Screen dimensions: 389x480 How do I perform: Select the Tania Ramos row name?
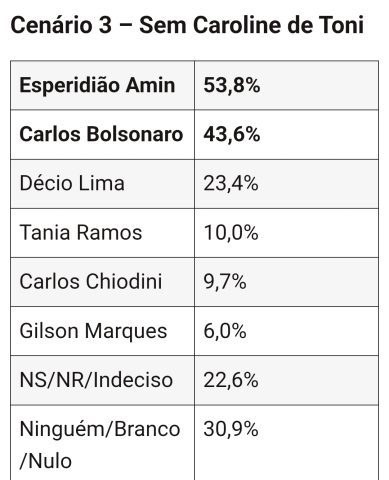pos(103,233)
